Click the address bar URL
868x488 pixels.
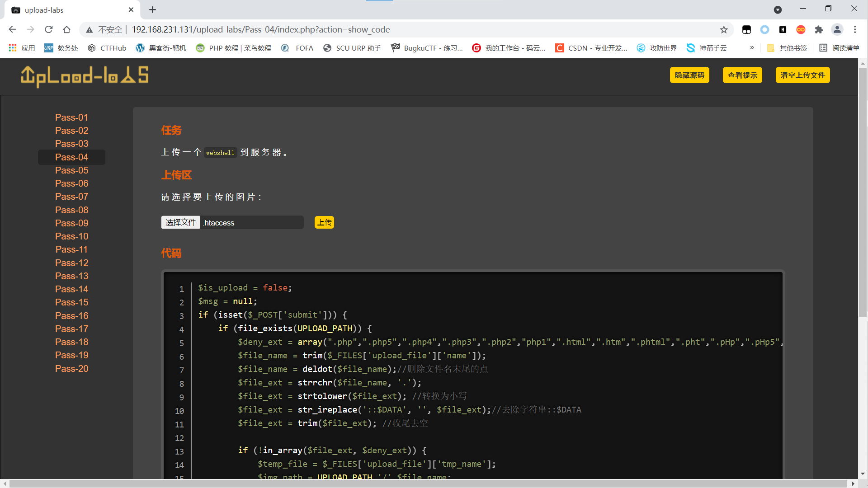(x=261, y=29)
